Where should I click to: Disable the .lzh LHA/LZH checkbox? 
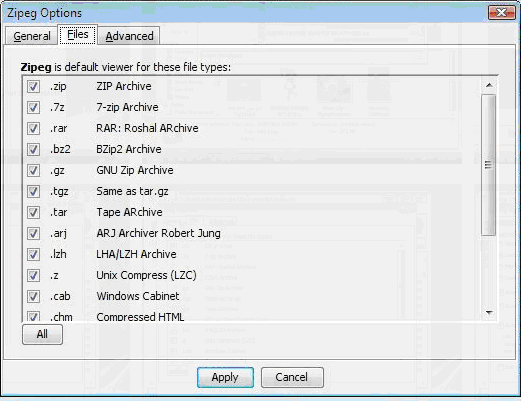[x=33, y=255]
